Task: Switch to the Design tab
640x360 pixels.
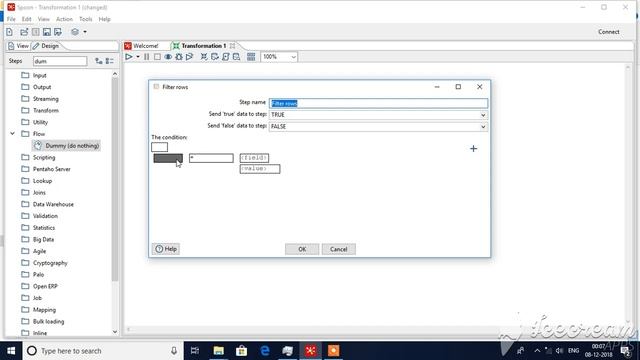Action: tap(46, 46)
